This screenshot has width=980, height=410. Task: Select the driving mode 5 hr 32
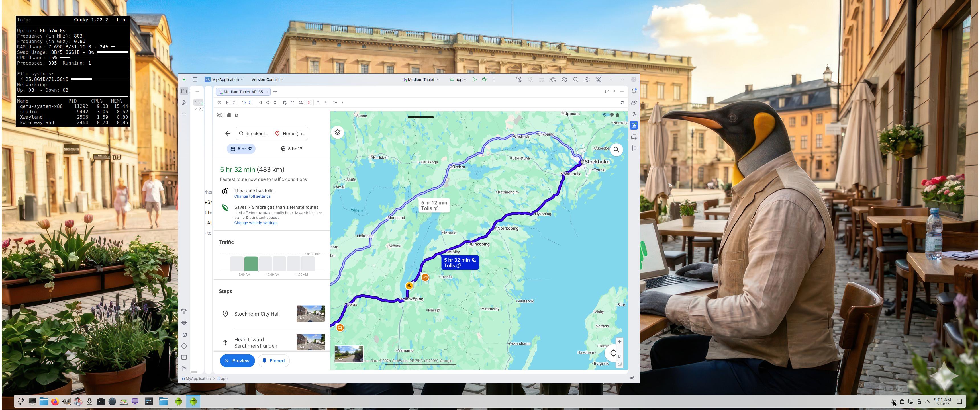pyautogui.click(x=241, y=149)
